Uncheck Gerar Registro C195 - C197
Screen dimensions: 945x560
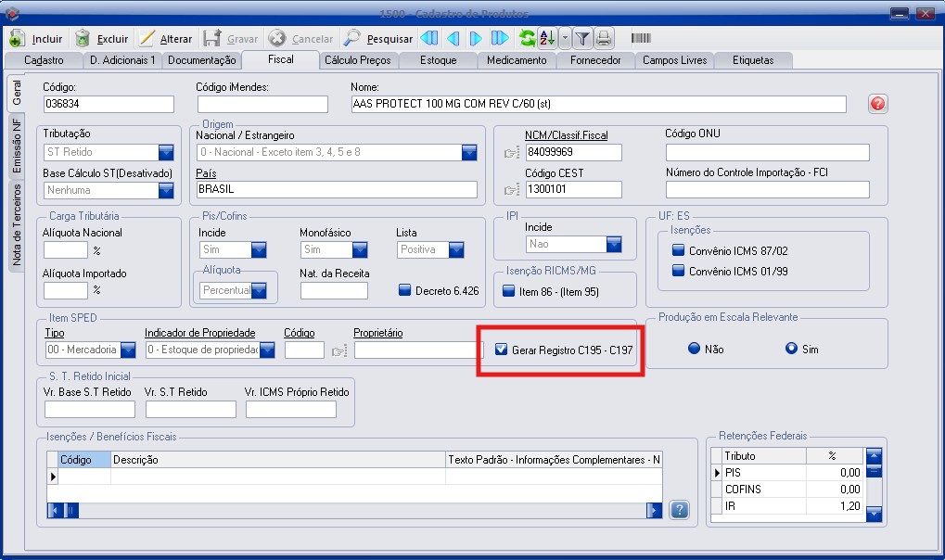502,350
